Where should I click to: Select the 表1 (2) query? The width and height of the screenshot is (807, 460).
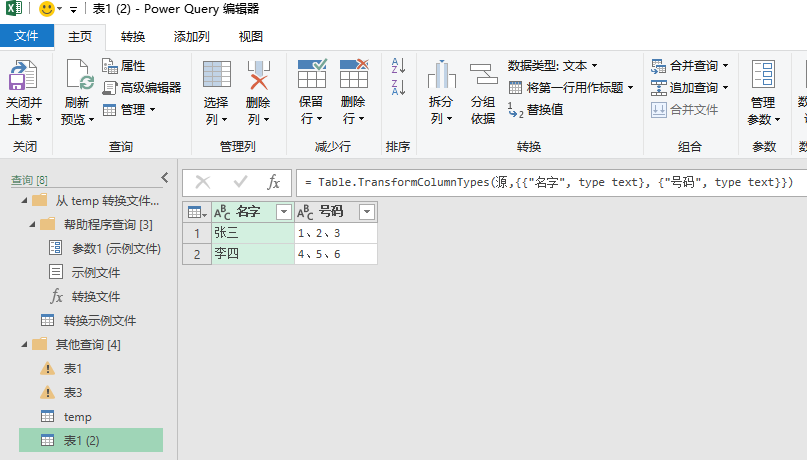point(91,440)
